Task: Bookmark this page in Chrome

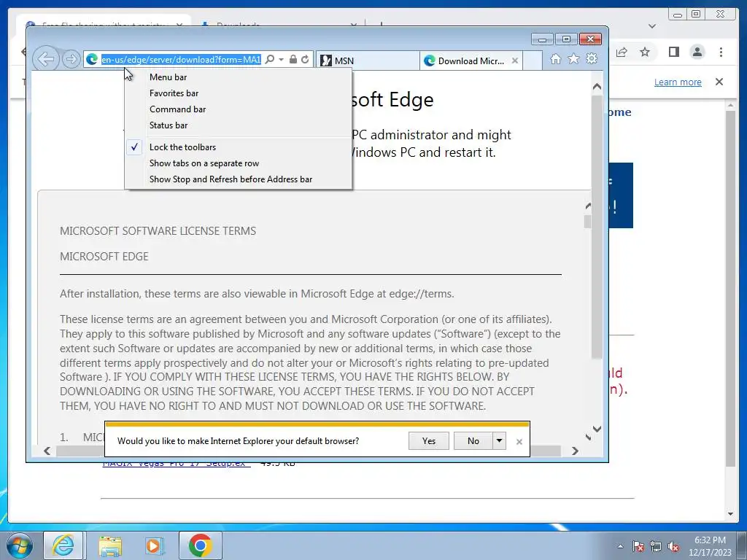Action: (645, 52)
